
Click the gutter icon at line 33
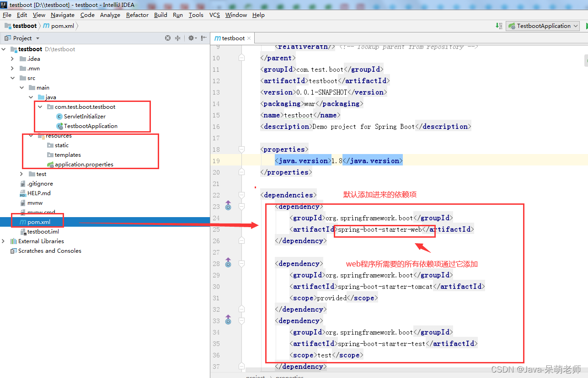click(228, 320)
